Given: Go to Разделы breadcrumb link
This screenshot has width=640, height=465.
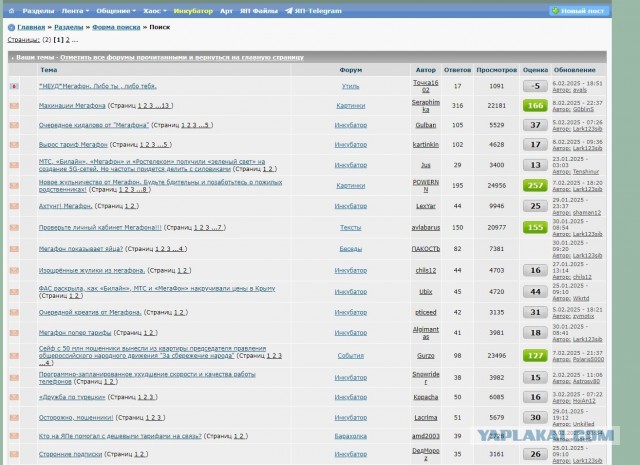Looking at the screenshot, I should pos(69,27).
